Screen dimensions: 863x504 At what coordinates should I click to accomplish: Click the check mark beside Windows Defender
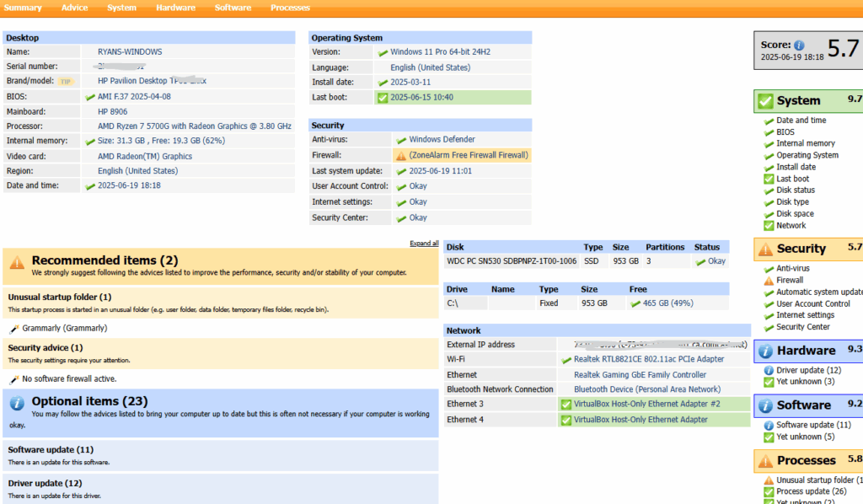pyautogui.click(x=401, y=140)
